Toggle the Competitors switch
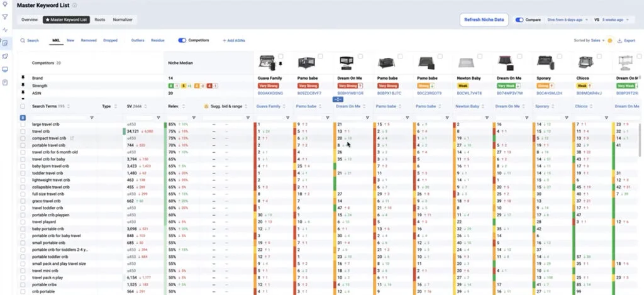Viewport: 644px width, 295px height. (182, 40)
